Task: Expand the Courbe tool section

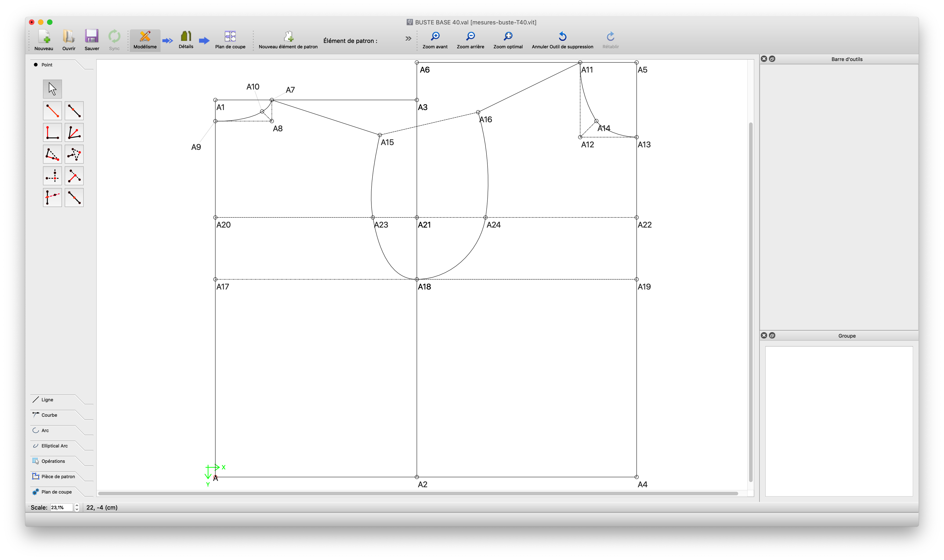Action: tap(49, 415)
